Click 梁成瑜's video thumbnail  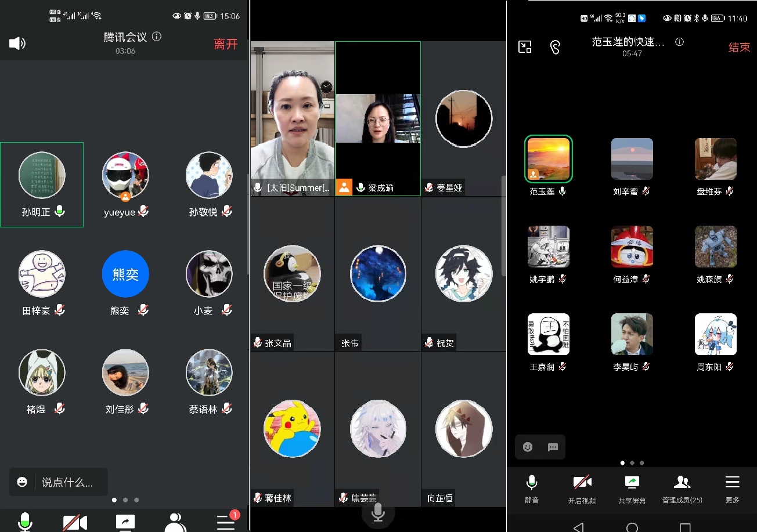coord(378,118)
